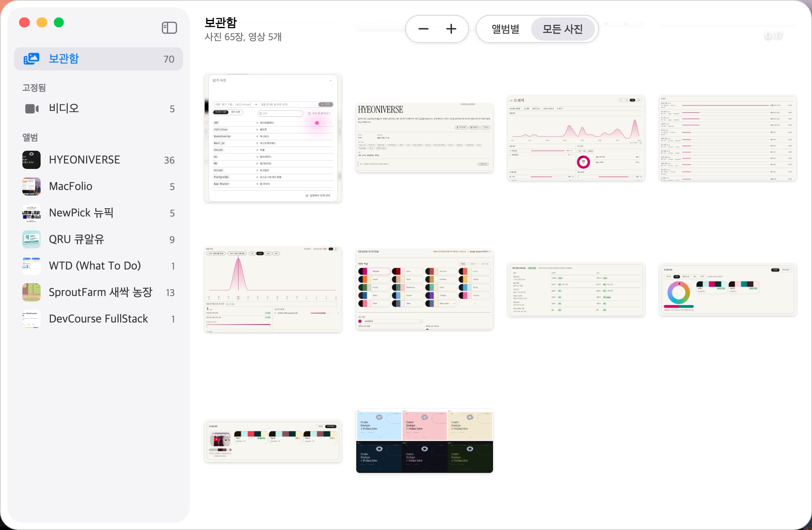Screen dimensions: 812x530
Task: Open the MacFolio album label
Action: [71, 186]
